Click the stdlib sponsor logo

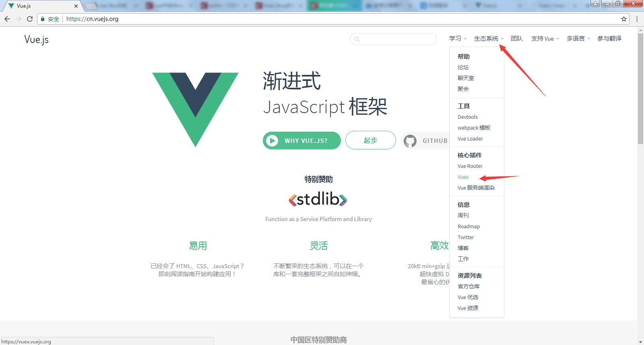point(318,199)
